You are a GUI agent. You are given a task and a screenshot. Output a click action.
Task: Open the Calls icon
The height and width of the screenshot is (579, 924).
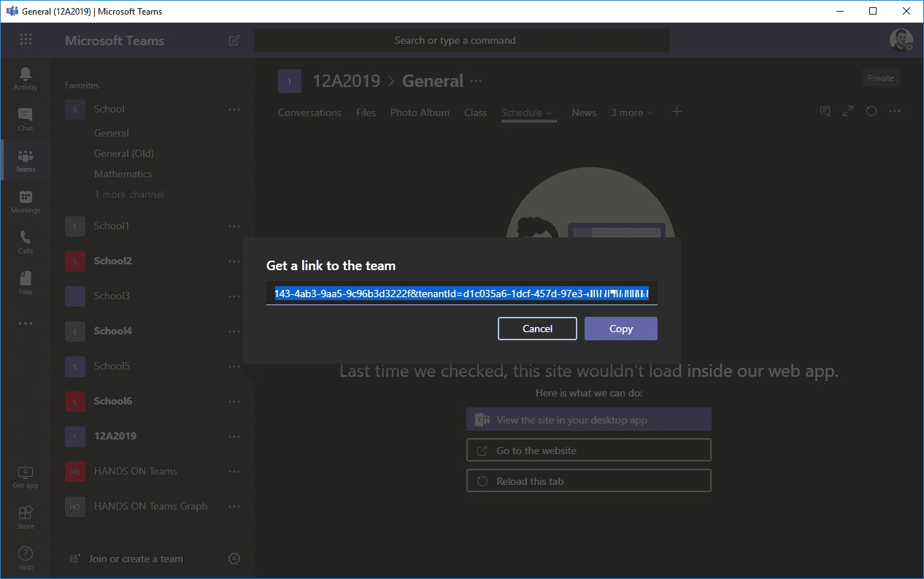click(26, 242)
